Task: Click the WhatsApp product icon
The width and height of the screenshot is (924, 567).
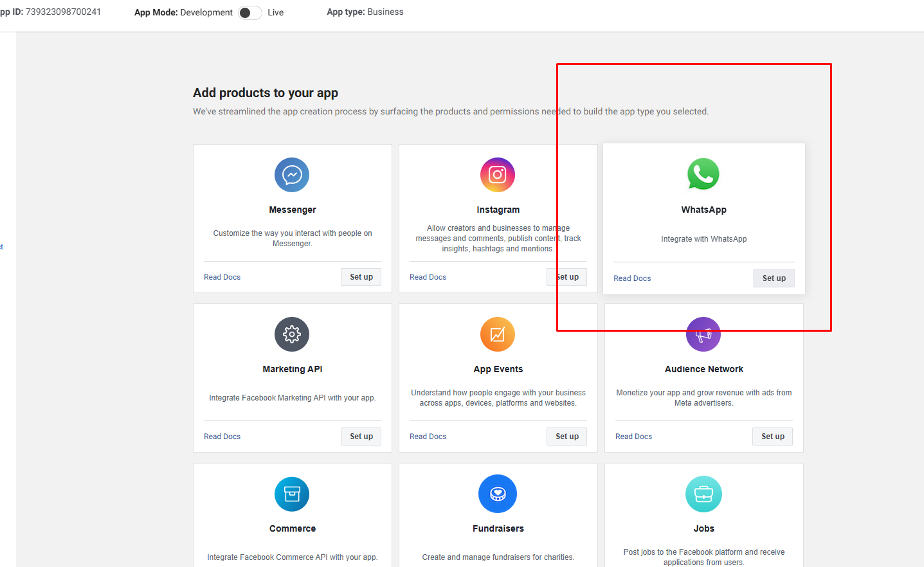Action: [703, 174]
